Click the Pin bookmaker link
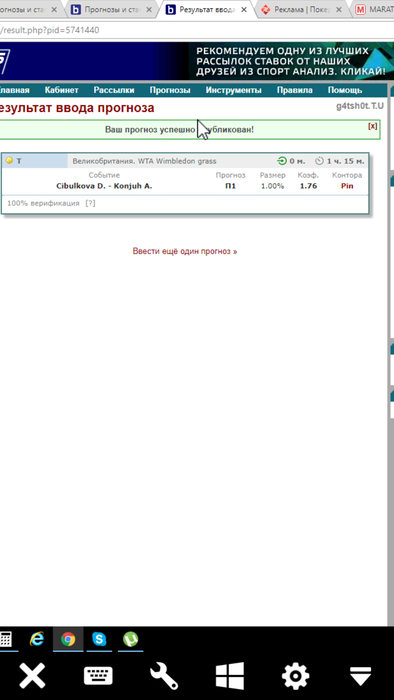394x700 pixels. click(347, 186)
